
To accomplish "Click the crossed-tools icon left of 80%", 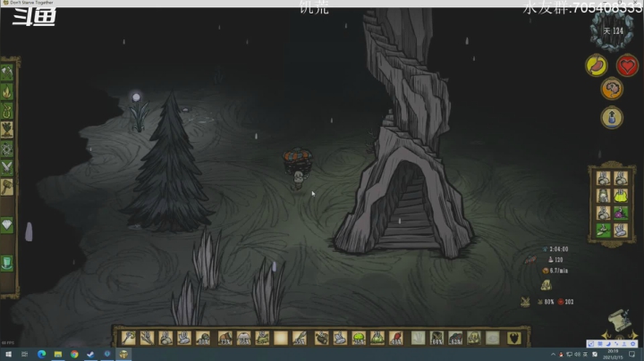I will click(525, 302).
